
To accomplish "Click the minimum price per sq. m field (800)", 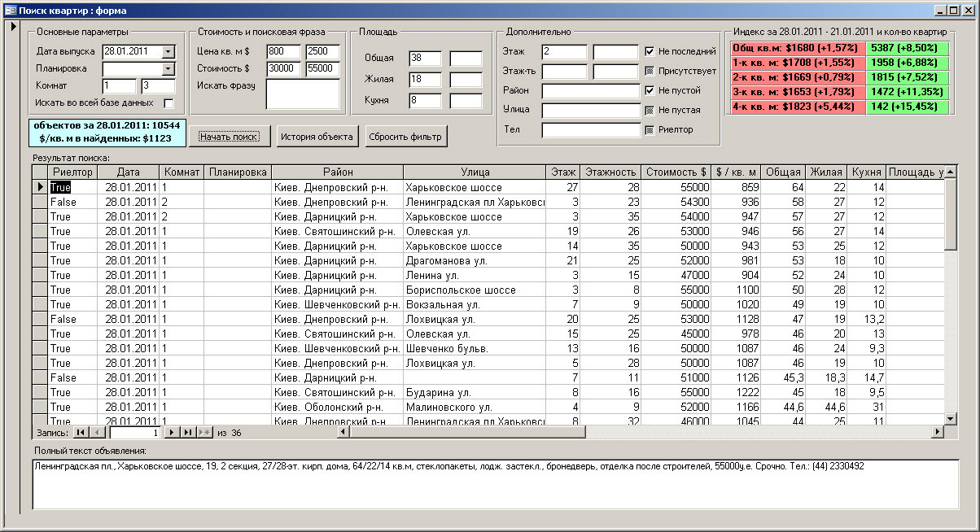I will [283, 51].
